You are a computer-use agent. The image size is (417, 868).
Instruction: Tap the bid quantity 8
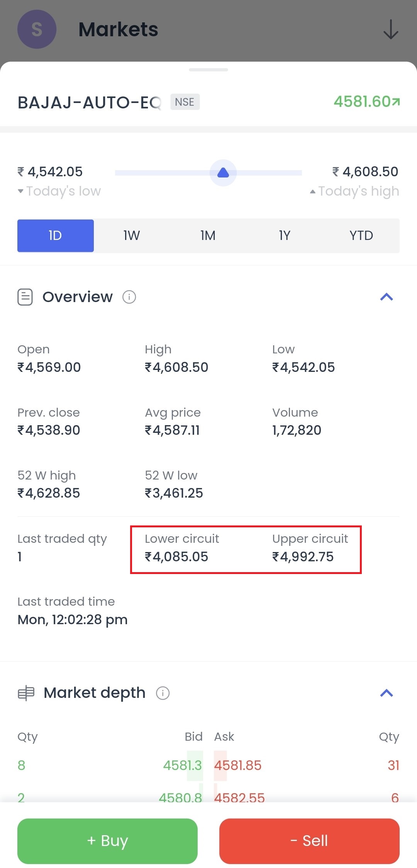[21, 765]
